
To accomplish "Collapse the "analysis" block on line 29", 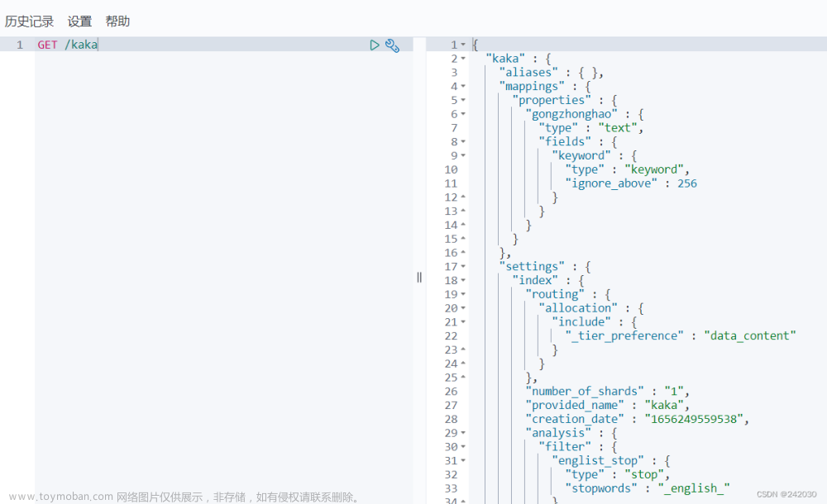I will pos(463,433).
